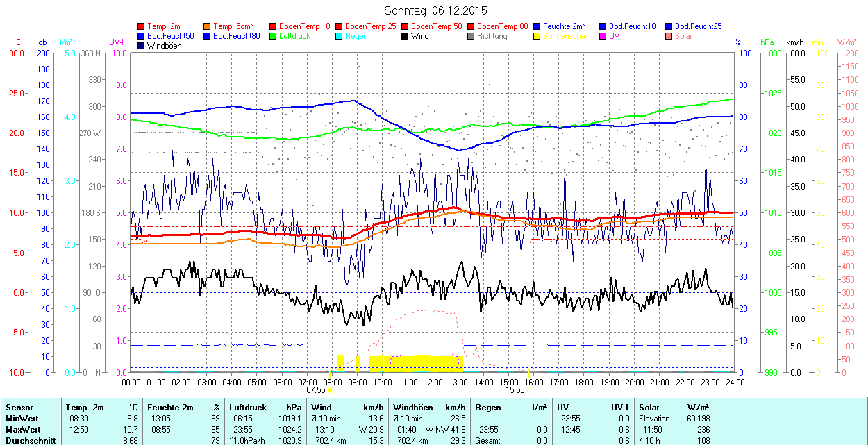This screenshot has width=868, height=445.
Task: Click the Windböen column header in table
Action: (412, 408)
